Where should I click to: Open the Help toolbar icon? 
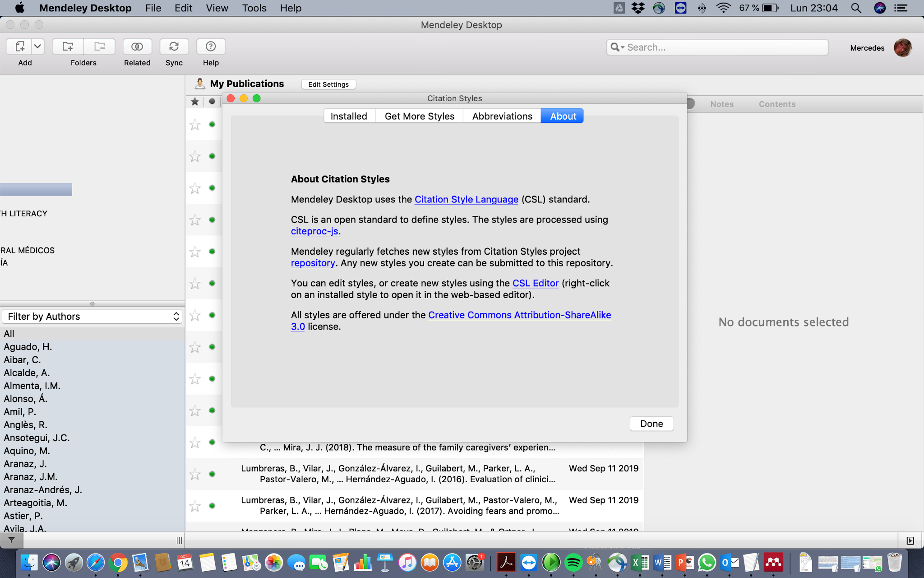pos(211,47)
